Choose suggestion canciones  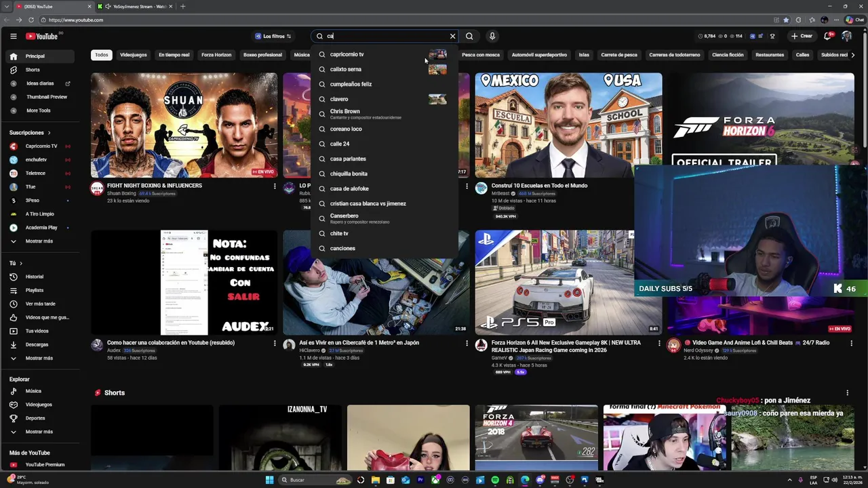(x=384, y=248)
